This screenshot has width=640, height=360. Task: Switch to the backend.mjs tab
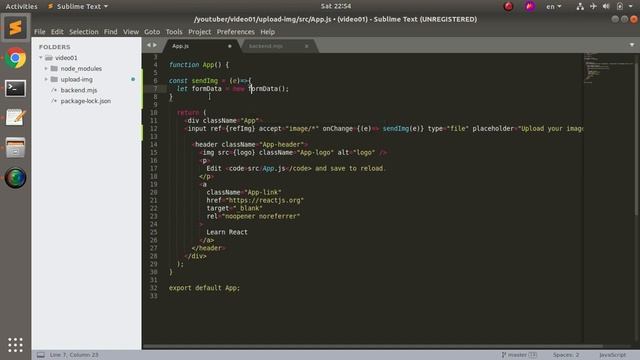(266, 46)
